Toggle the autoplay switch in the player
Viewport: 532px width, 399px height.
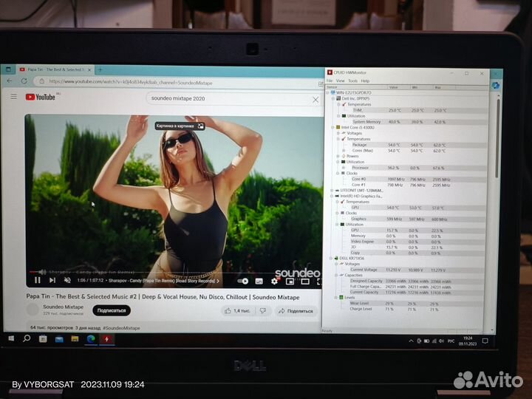(243, 281)
